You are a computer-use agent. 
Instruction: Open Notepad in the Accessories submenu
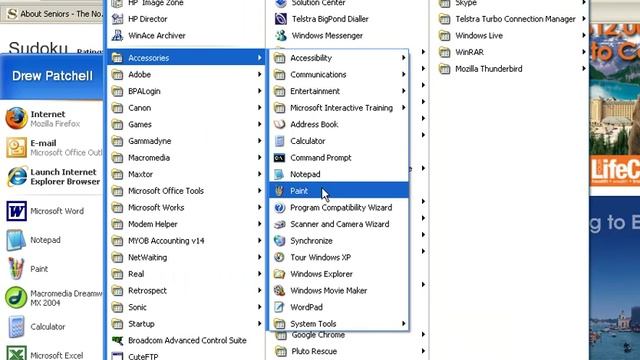tap(339, 174)
